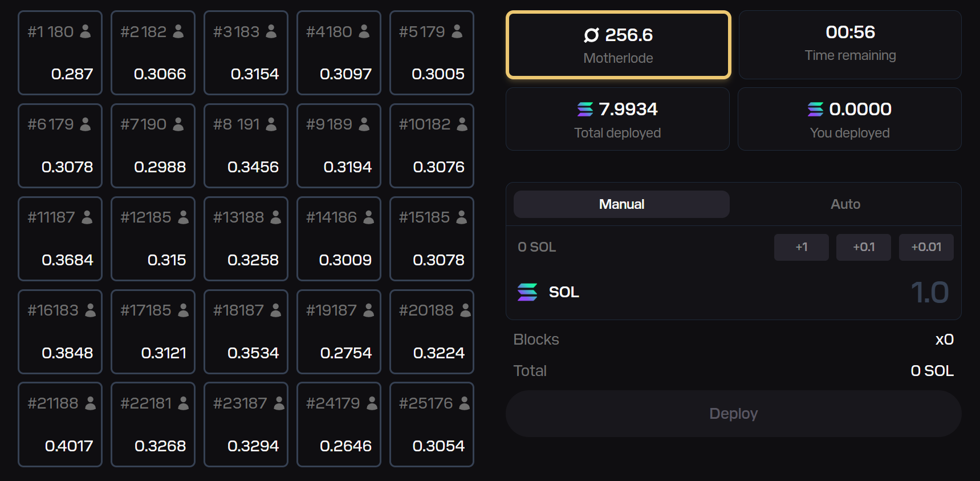The image size is (980, 481).
Task: Click the Solana icon beside Total deployed
Action: pos(585,109)
